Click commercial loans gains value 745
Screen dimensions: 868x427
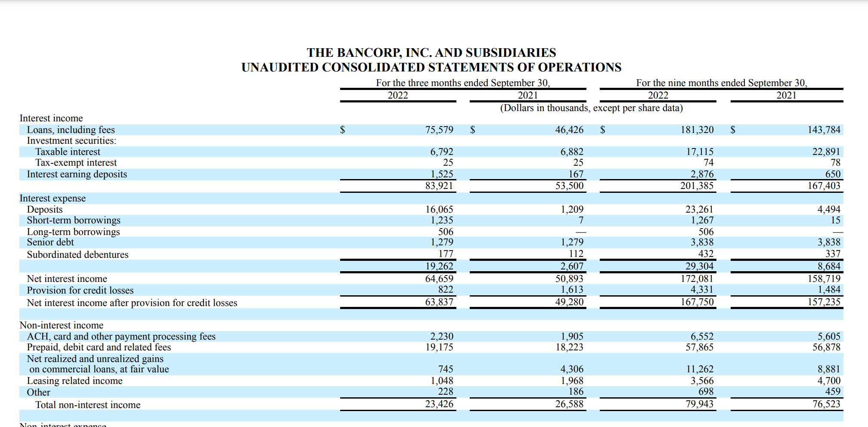[446, 369]
